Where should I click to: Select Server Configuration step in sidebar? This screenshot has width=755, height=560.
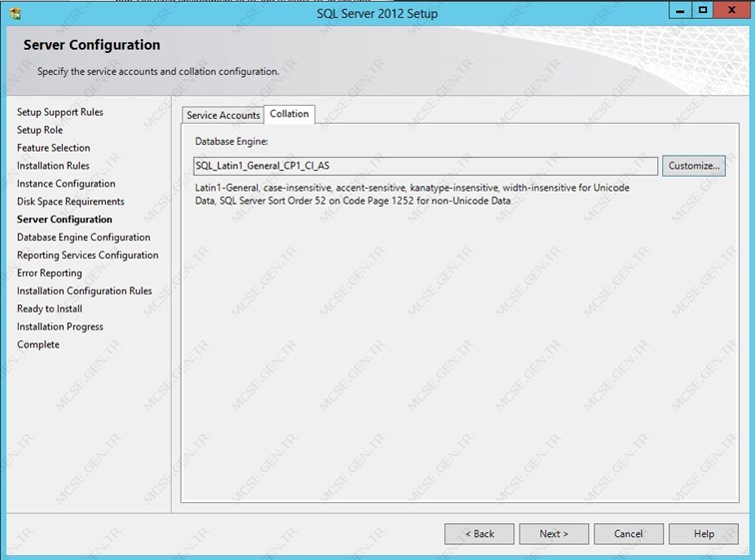[65, 220]
